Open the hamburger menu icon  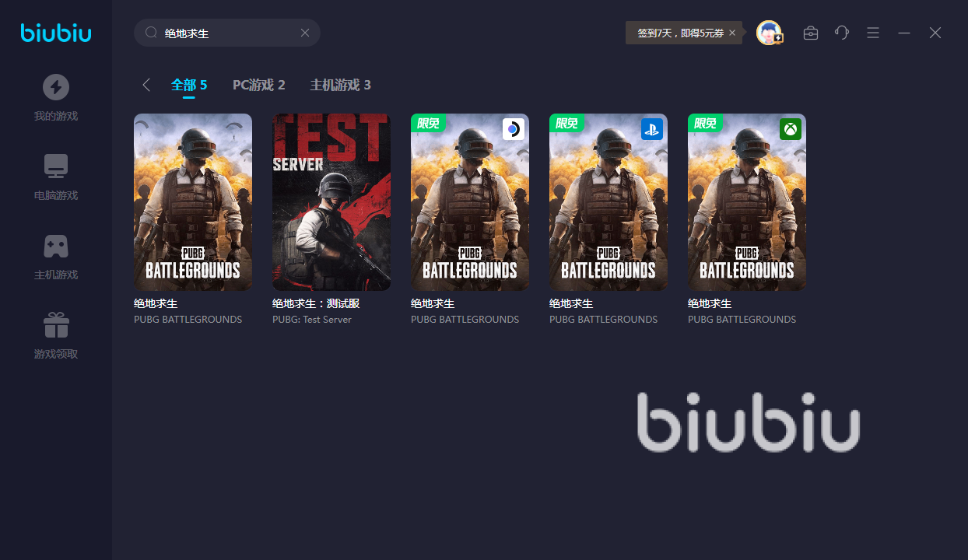point(873,33)
